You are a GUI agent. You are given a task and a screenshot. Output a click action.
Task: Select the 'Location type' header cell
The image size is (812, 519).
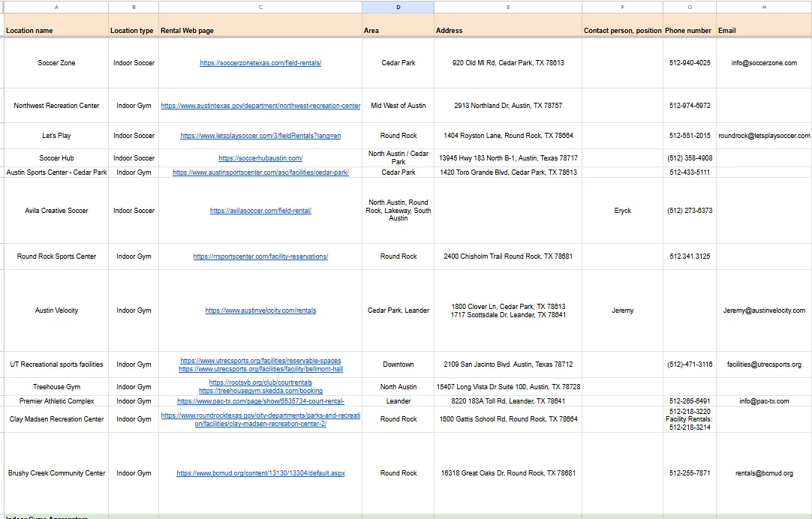tap(134, 25)
